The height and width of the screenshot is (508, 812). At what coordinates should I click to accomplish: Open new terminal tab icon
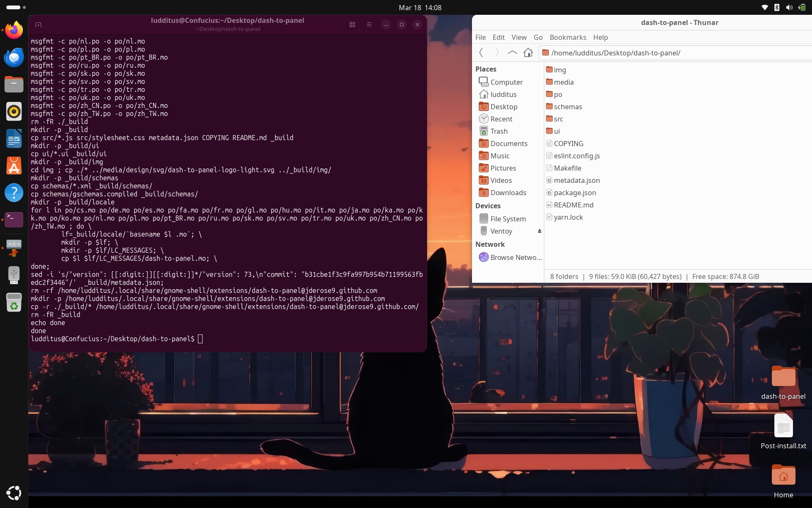pos(38,25)
